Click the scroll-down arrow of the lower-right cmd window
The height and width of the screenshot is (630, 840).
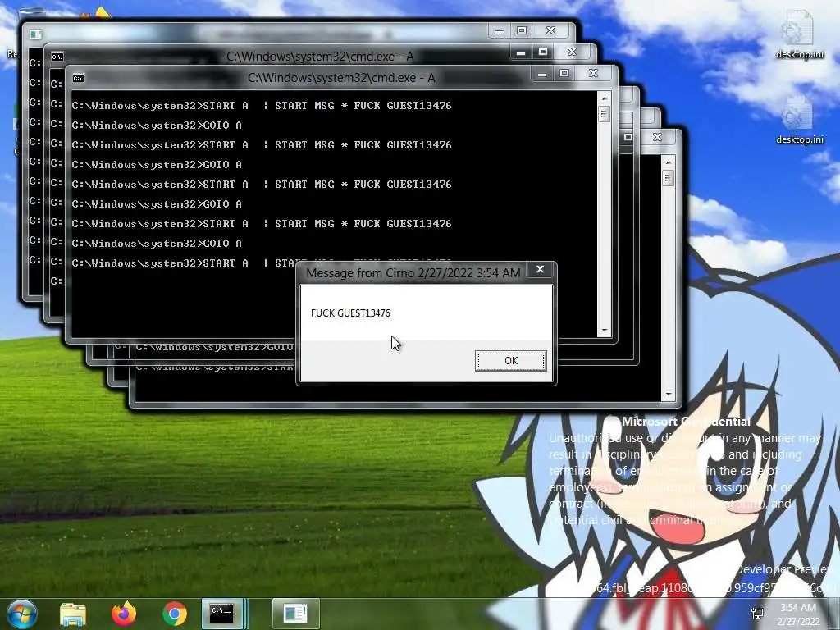click(668, 395)
